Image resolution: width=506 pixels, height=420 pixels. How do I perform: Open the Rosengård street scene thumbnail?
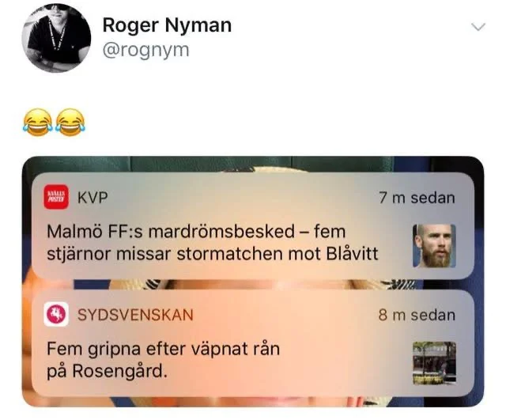pos(434,363)
